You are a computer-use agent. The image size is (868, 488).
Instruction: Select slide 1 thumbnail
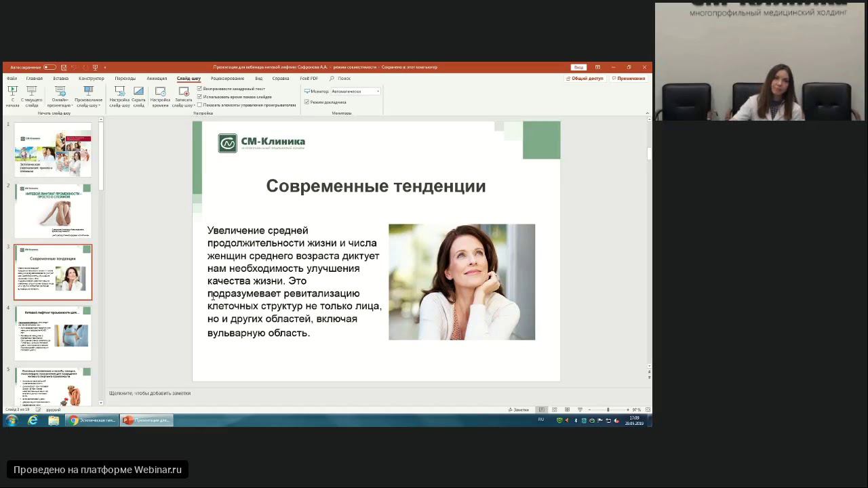tap(53, 150)
